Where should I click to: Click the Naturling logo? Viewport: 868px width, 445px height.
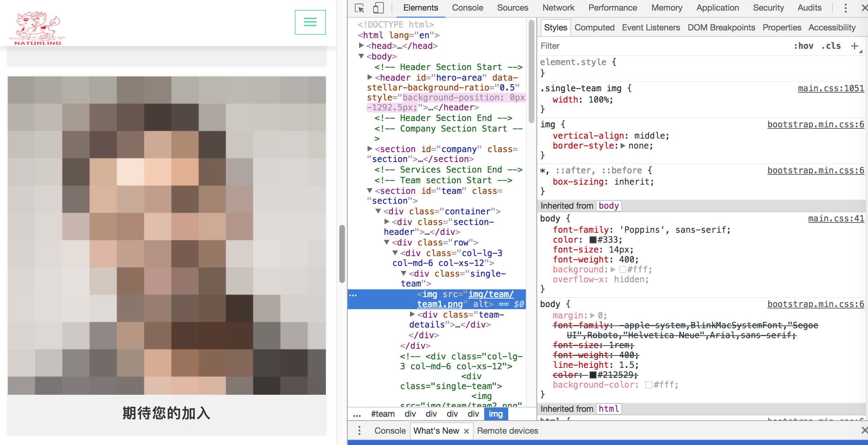point(37,28)
